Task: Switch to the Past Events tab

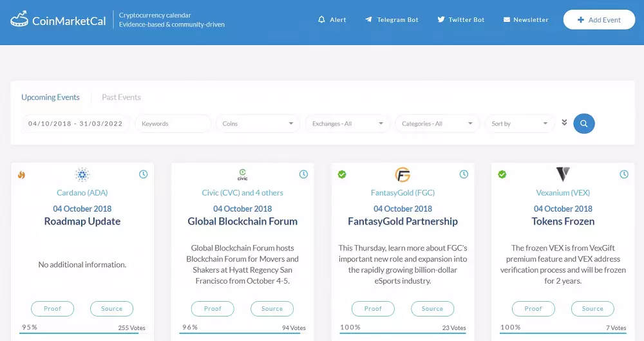Action: pyautogui.click(x=121, y=97)
